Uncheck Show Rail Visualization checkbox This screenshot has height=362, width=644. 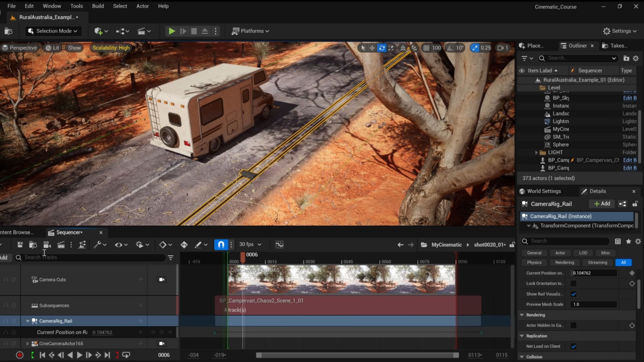[x=573, y=294]
